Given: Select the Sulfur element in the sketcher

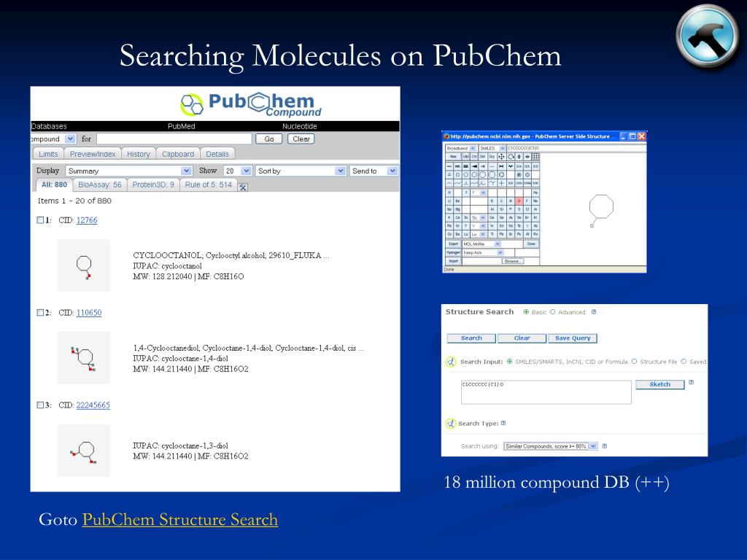Looking at the screenshot, I should point(519,209).
